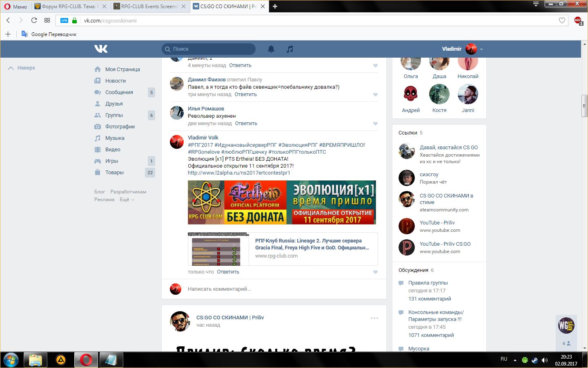Open Видео in sidebar
Image resolution: width=588 pixels, height=368 pixels.
(113, 150)
